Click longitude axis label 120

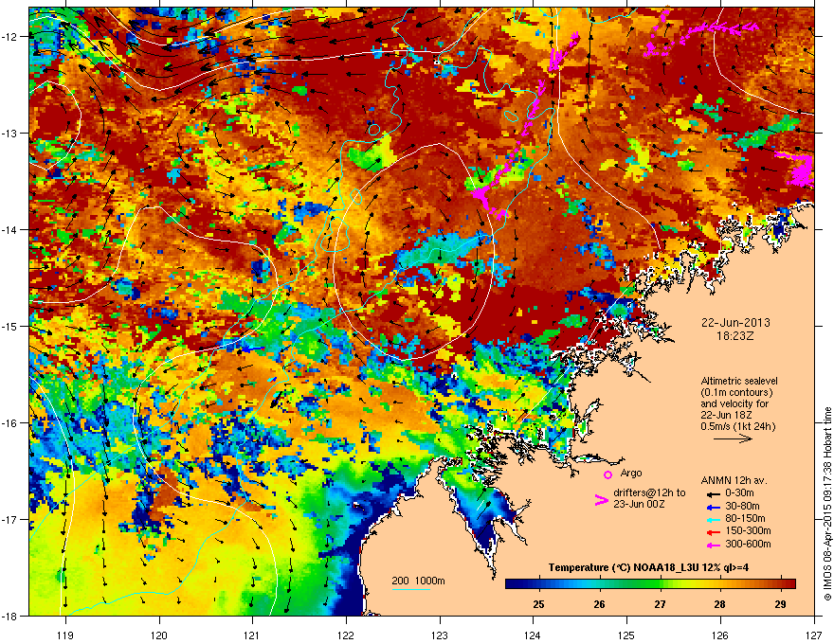tap(159, 635)
